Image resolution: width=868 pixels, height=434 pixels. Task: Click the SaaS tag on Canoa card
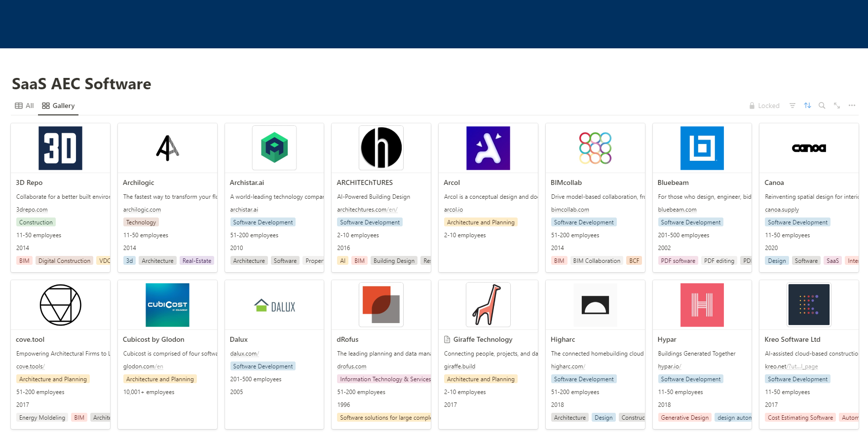tap(832, 261)
